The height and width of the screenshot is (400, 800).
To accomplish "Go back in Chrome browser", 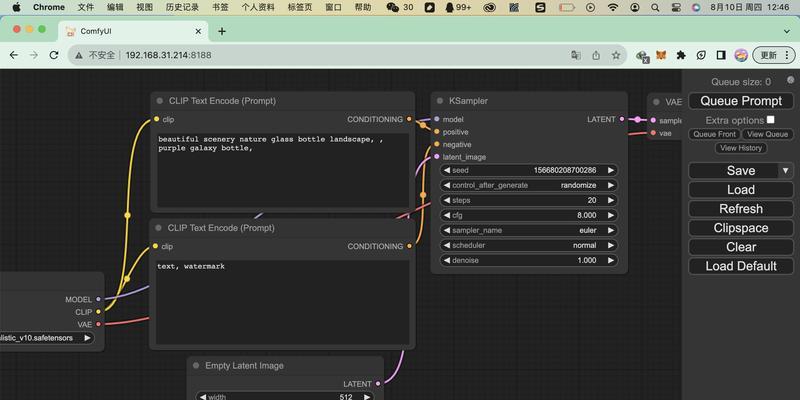I will coord(14,55).
